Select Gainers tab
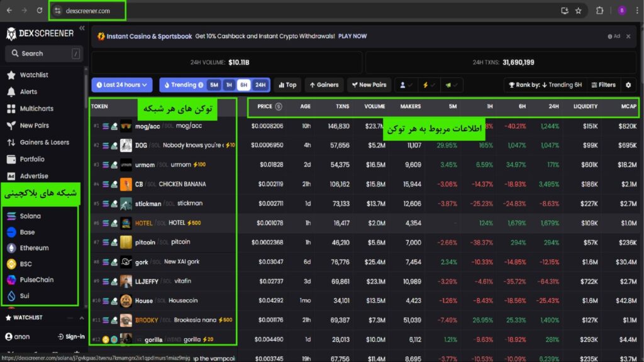644x362 pixels. coord(324,85)
